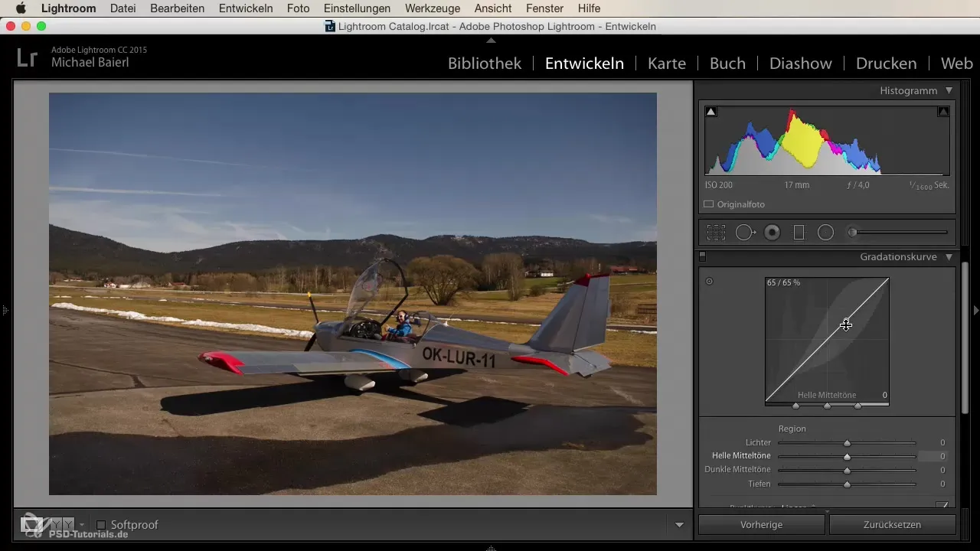Switch to the Web module

click(956, 64)
